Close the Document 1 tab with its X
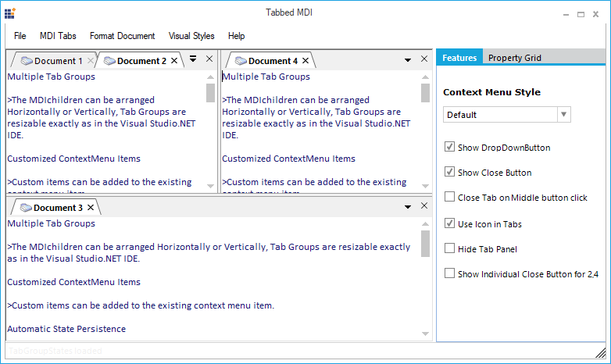 pyautogui.click(x=91, y=61)
